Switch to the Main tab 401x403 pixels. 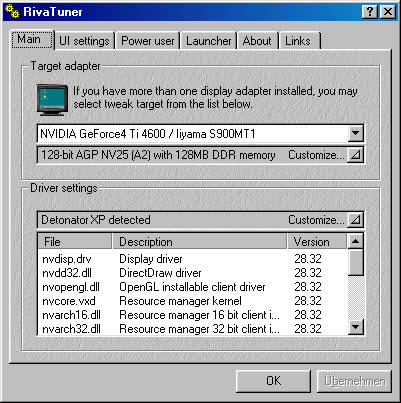32,40
